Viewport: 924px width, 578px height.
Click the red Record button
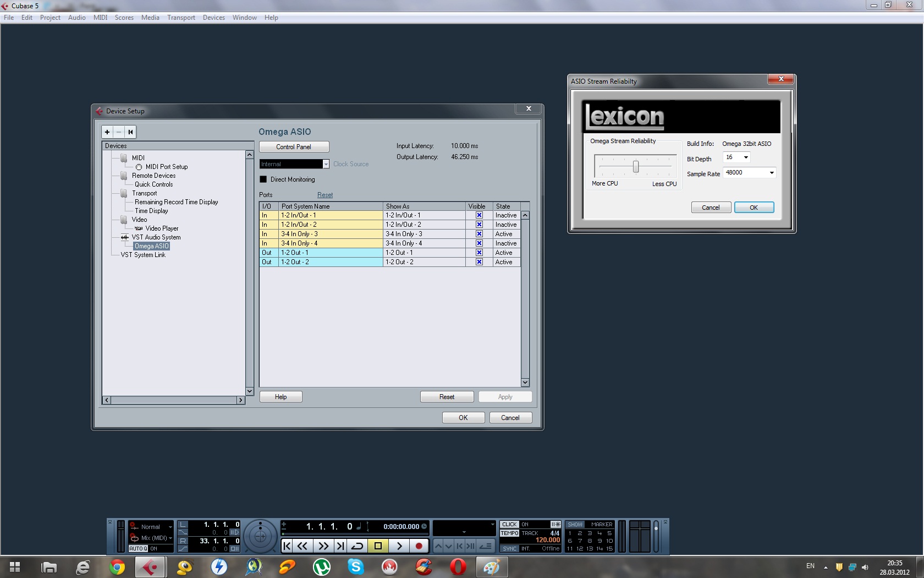419,546
